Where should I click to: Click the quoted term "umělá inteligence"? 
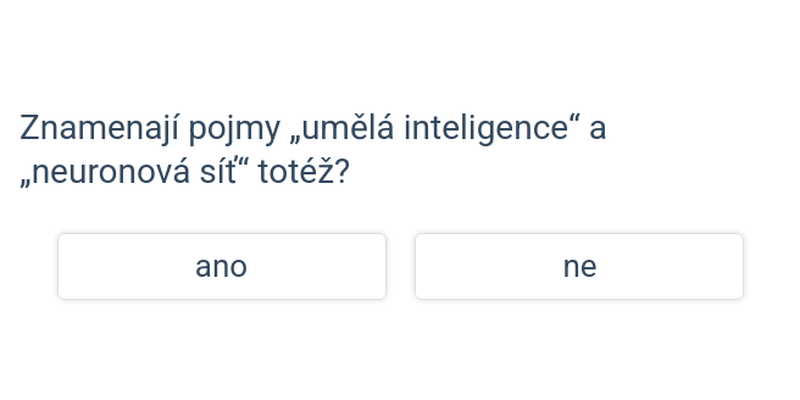(x=435, y=128)
